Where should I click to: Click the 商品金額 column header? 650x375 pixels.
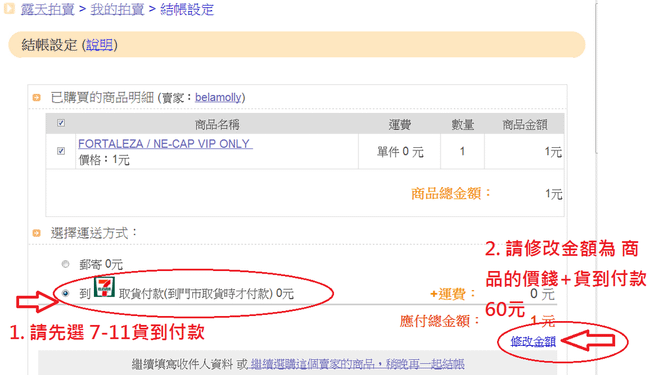[525, 124]
